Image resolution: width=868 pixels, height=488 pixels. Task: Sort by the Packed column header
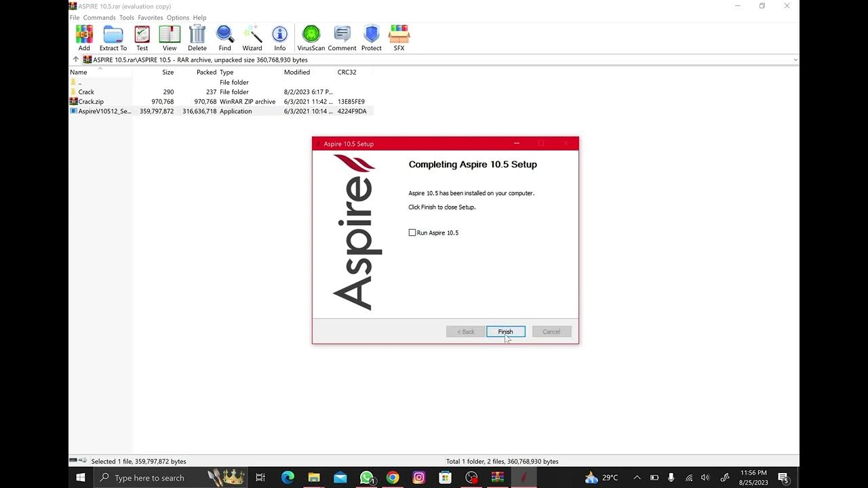point(197,72)
